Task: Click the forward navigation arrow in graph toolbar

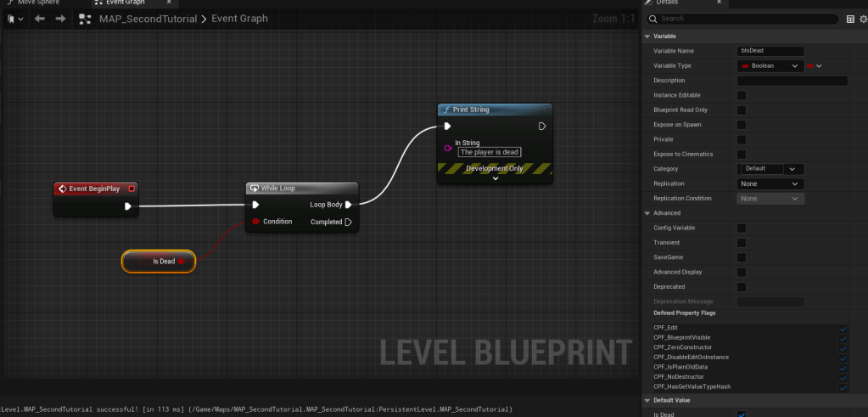Action: point(61,19)
